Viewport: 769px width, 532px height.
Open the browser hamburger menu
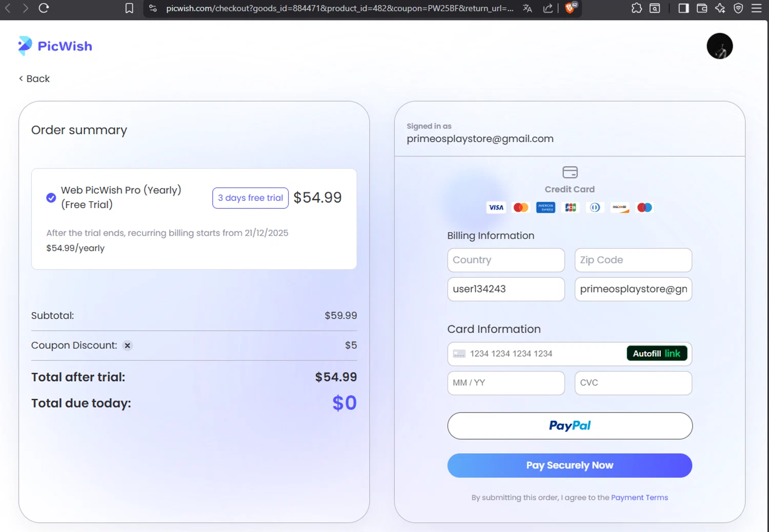pos(756,8)
